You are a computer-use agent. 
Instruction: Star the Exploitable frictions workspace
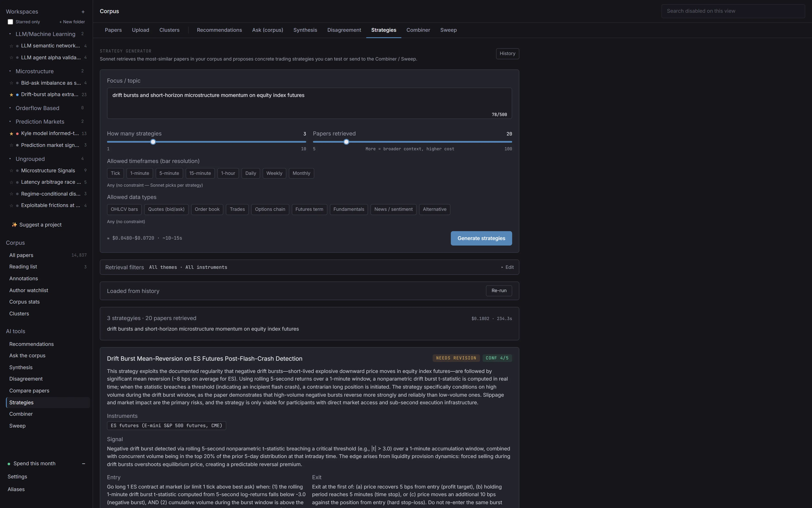point(11,206)
